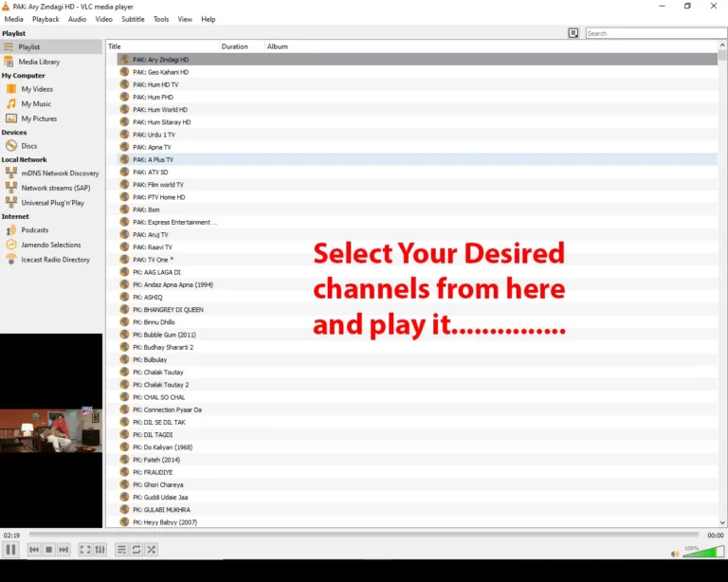Screen dimensions: 728x582
Task: Adjust the volume slider
Action: point(701,553)
